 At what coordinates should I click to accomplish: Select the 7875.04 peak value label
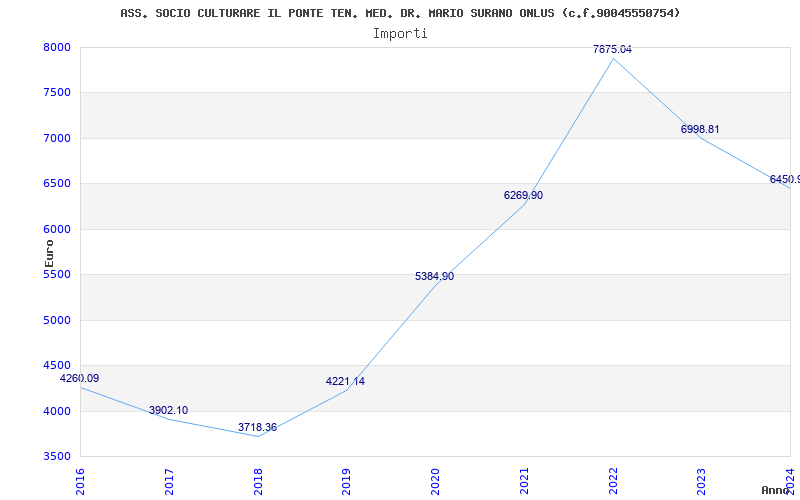[612, 49]
